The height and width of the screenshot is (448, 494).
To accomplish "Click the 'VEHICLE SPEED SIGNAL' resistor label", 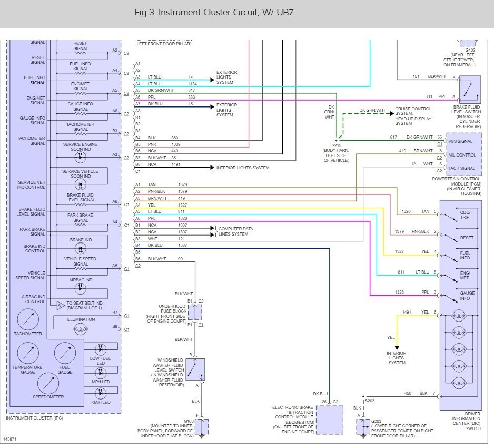I will [80, 261].
